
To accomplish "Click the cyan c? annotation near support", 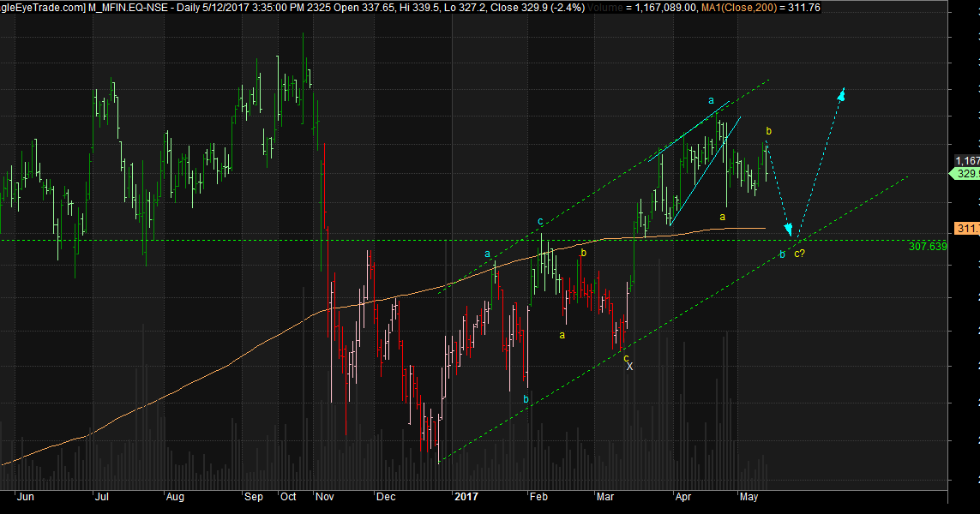I will click(800, 254).
